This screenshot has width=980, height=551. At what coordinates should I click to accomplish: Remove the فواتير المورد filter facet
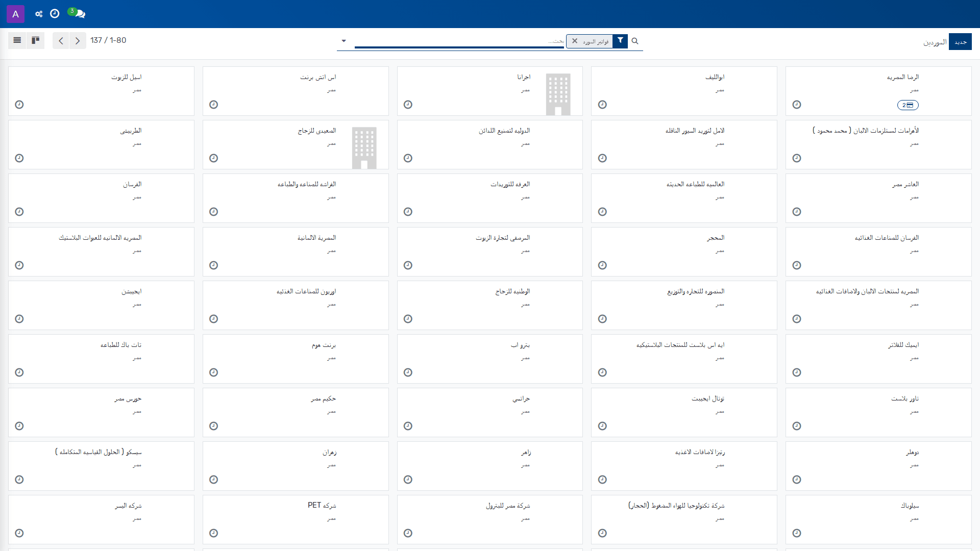click(x=575, y=41)
